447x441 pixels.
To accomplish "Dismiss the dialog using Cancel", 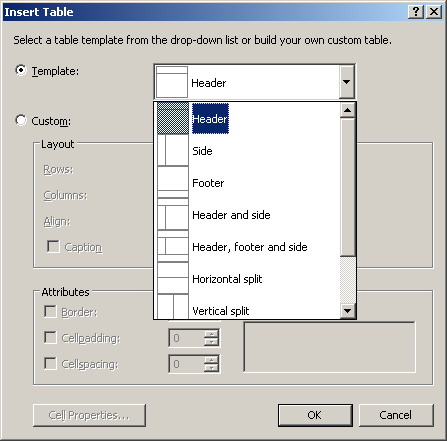I will (396, 415).
